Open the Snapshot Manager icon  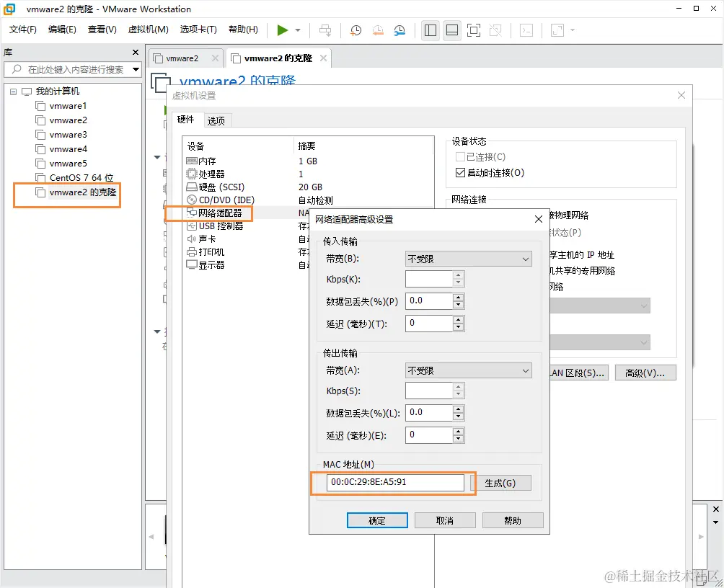click(399, 30)
